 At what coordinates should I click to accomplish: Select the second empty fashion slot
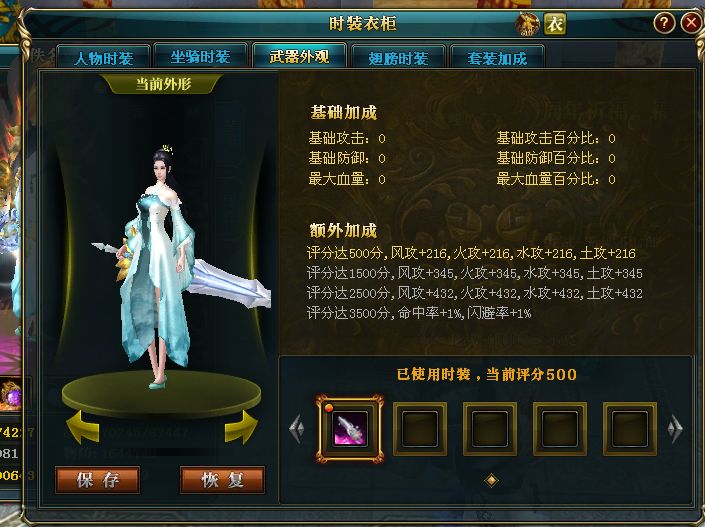point(420,429)
